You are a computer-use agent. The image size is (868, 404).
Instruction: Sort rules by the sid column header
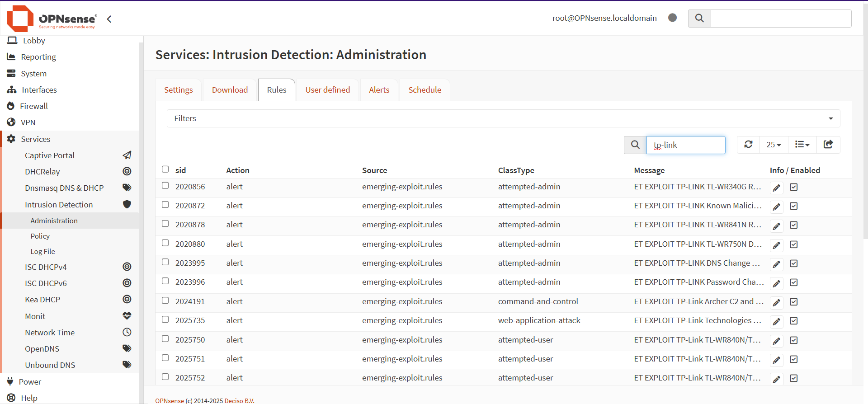(x=180, y=170)
